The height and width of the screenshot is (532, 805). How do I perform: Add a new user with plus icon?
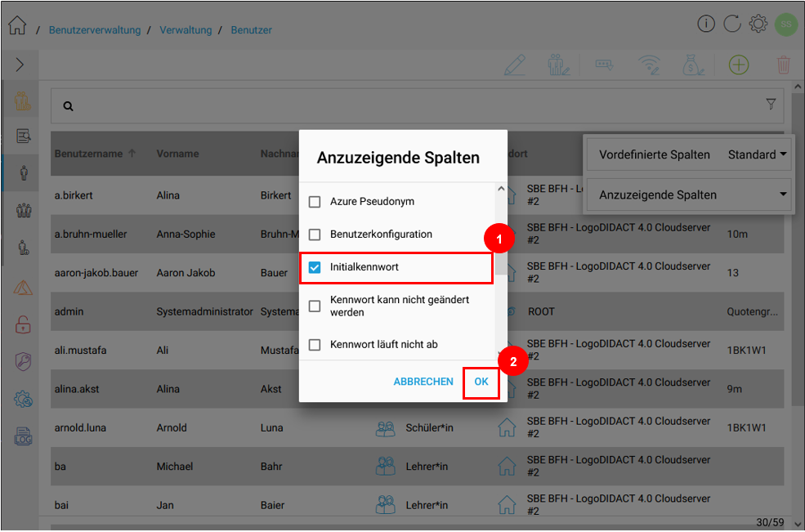[739, 65]
